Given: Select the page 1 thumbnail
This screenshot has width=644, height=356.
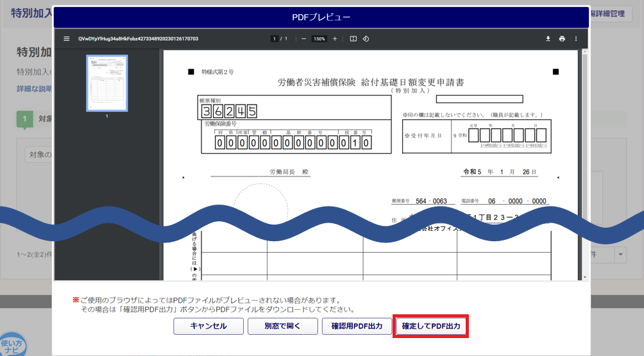Looking at the screenshot, I should [107, 83].
